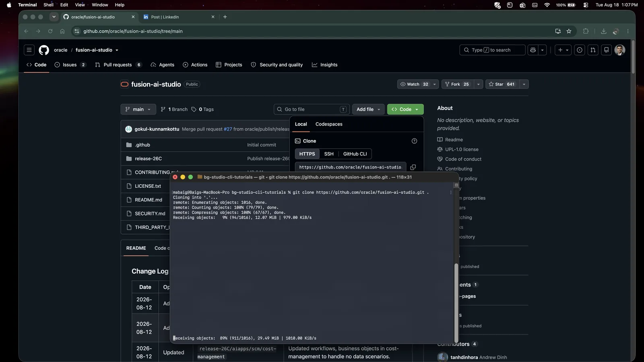Watch the repository

click(x=414, y=84)
